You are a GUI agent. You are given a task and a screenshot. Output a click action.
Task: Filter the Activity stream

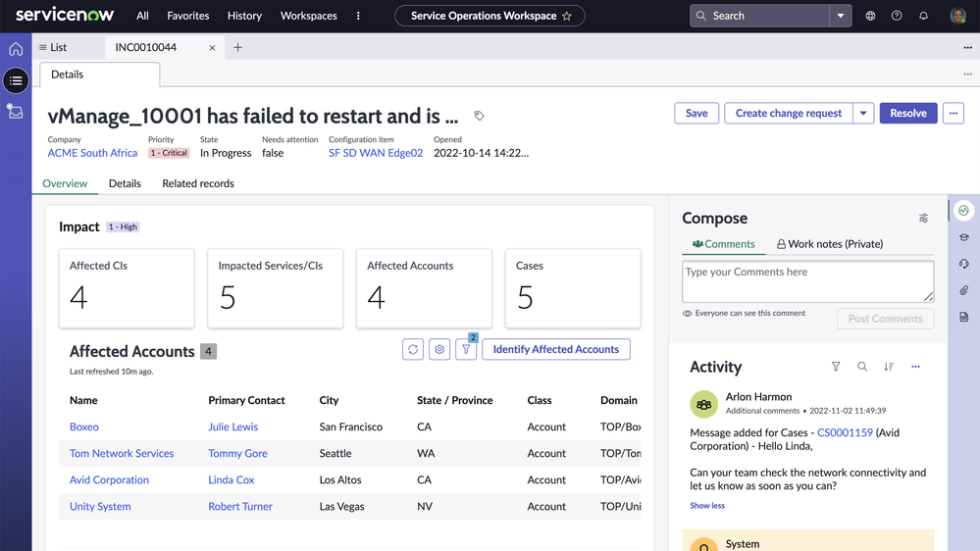click(x=836, y=367)
